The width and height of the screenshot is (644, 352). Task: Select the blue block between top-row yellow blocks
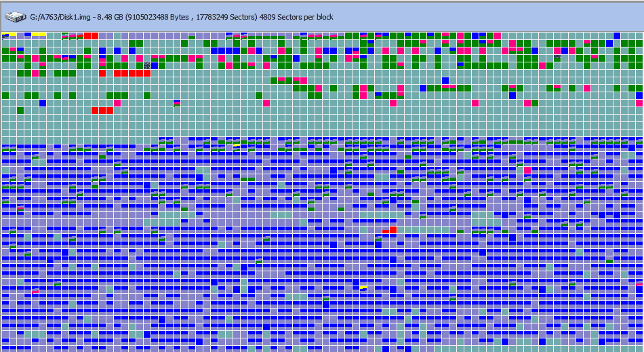[x=28, y=35]
